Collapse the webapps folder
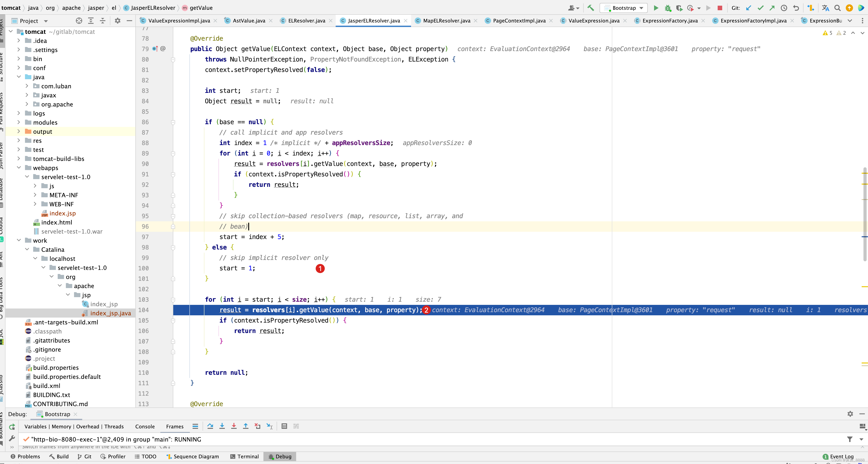The height and width of the screenshot is (464, 868). [x=19, y=168]
